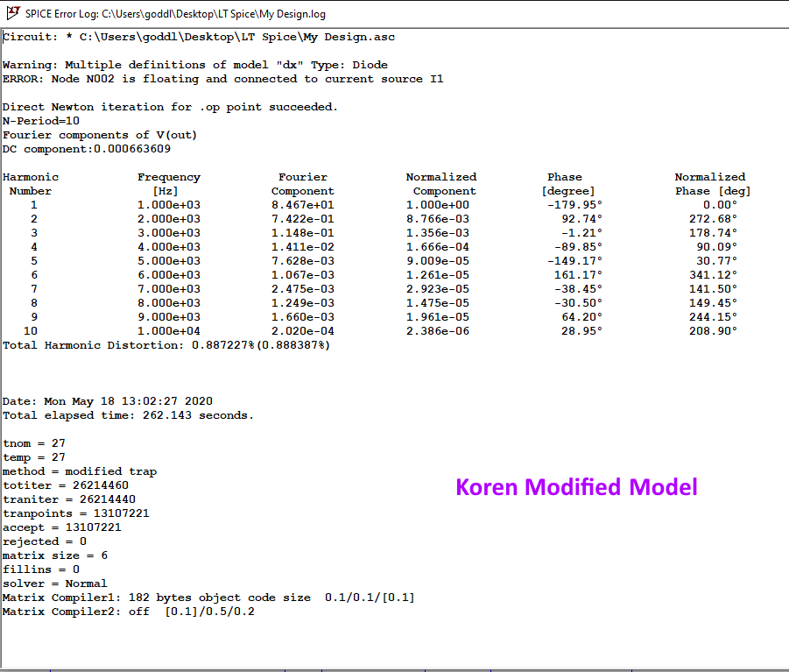Image resolution: width=789 pixels, height=672 pixels.
Task: Click Fourier component value 8.467e+01
Action: coord(303,205)
